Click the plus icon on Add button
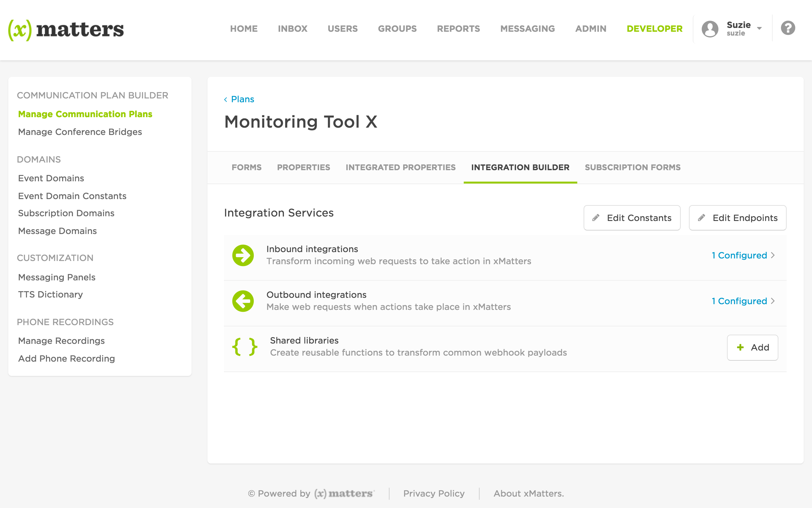This screenshot has height=508, width=812. coord(741,347)
